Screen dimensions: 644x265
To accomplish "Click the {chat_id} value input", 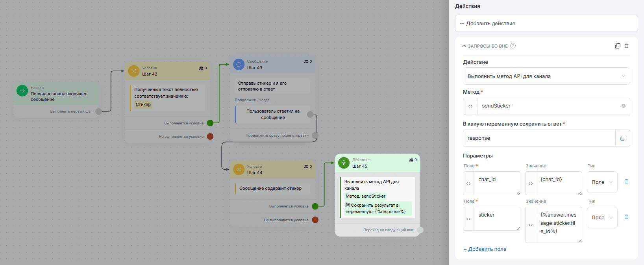I will point(559,183).
